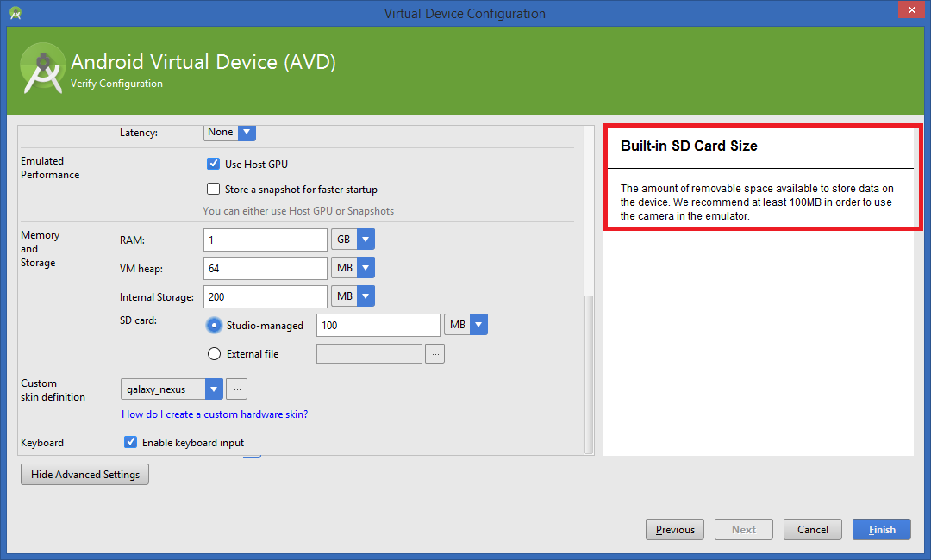Viewport: 931px width, 560px height.
Task: Enable Store a snapshot for faster startup
Action: (213, 189)
